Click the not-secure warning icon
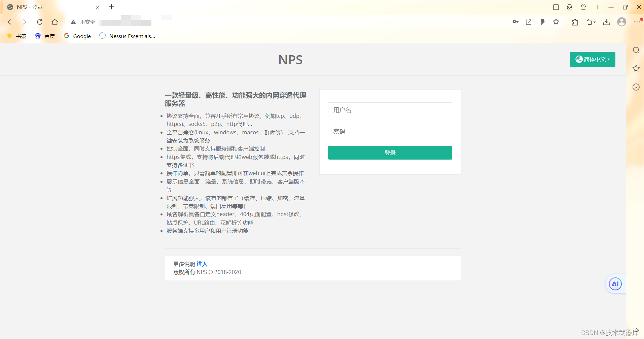 (x=73, y=22)
